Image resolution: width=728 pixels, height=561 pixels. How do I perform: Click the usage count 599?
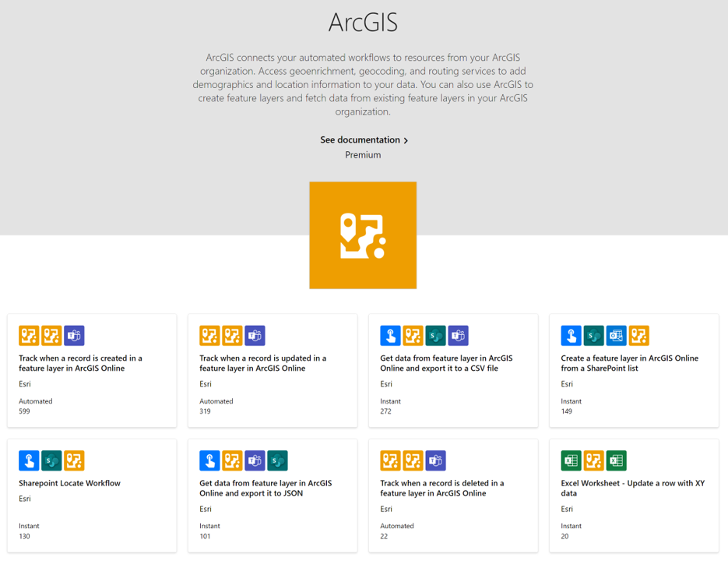point(24,411)
